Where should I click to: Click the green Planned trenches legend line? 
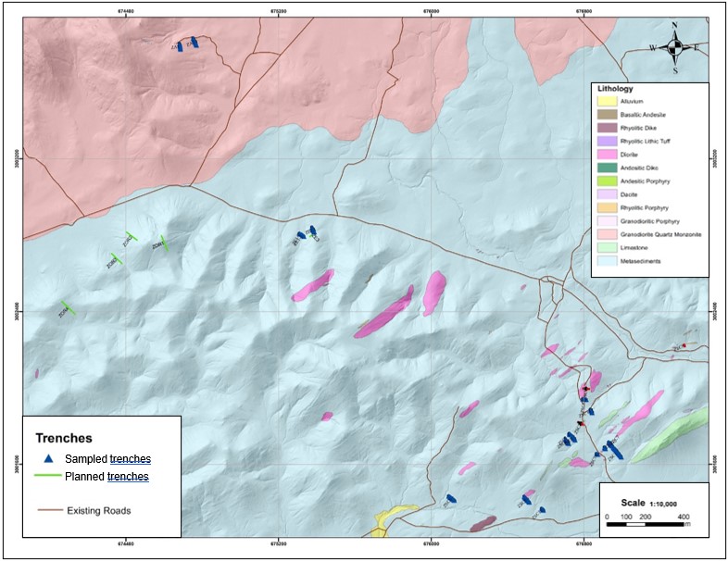[48, 478]
